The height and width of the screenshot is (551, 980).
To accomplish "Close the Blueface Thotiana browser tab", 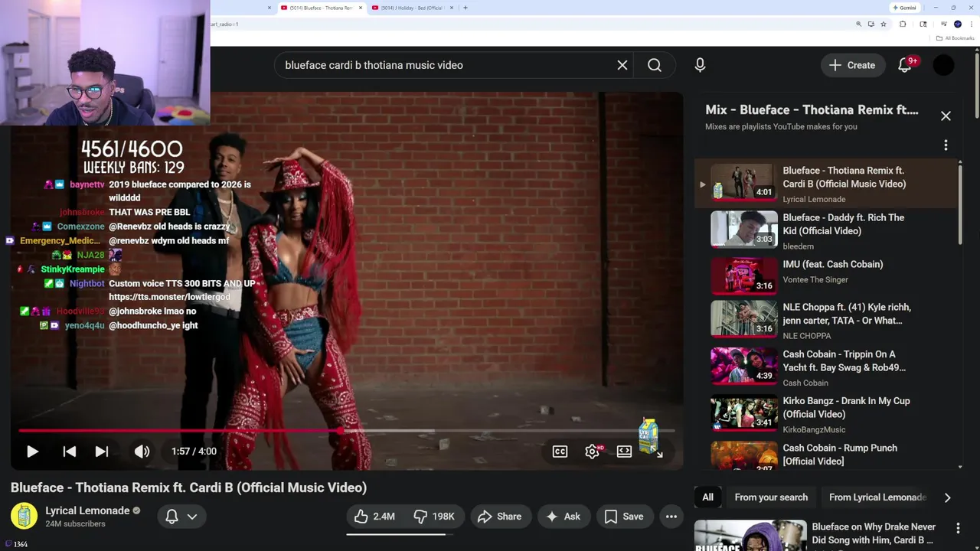I will pyautogui.click(x=361, y=8).
